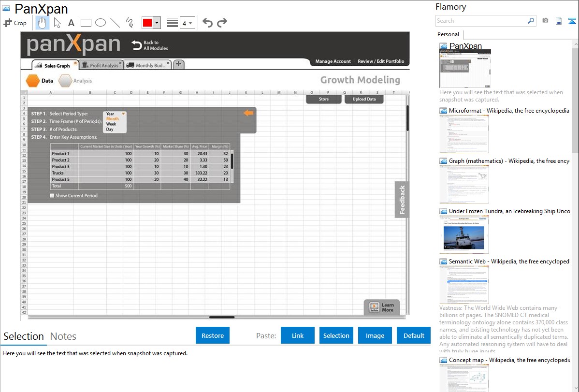Choose the arrow pointer tool
This screenshot has width=579, height=392.
point(57,23)
